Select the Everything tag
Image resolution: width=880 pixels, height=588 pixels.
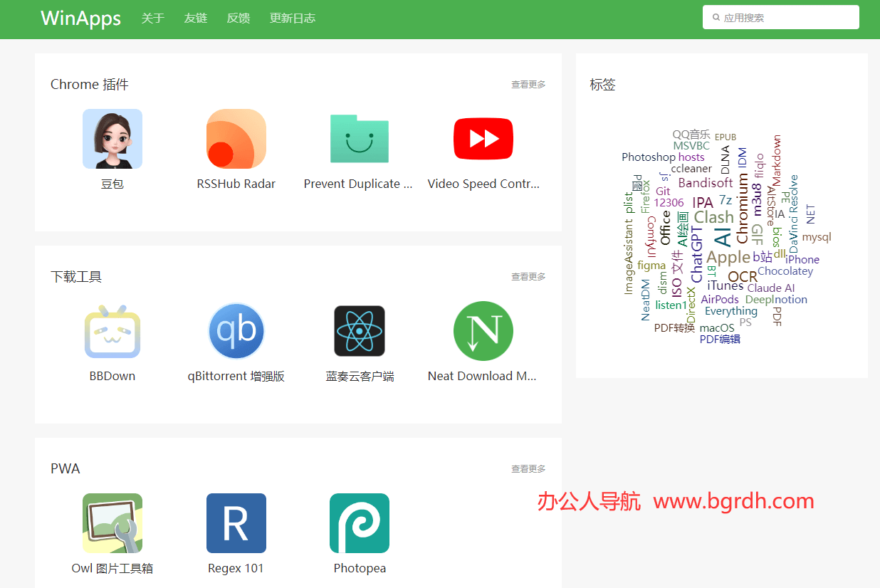point(731,311)
